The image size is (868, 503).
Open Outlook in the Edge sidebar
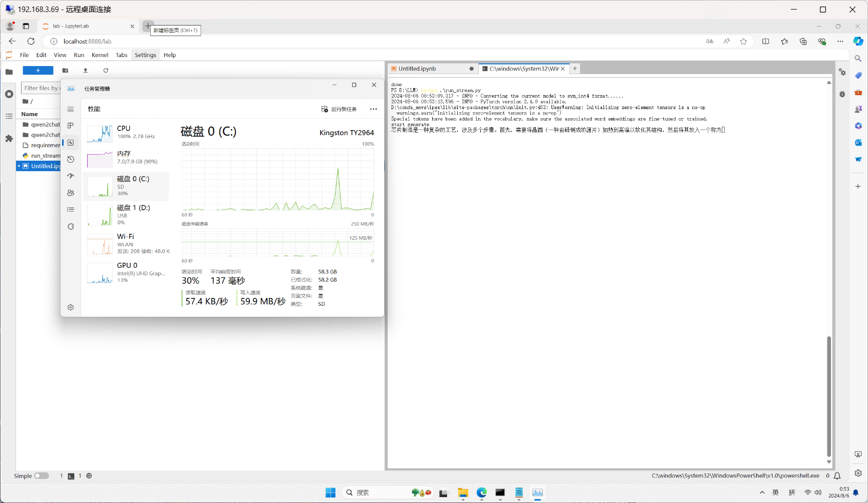[x=858, y=143]
